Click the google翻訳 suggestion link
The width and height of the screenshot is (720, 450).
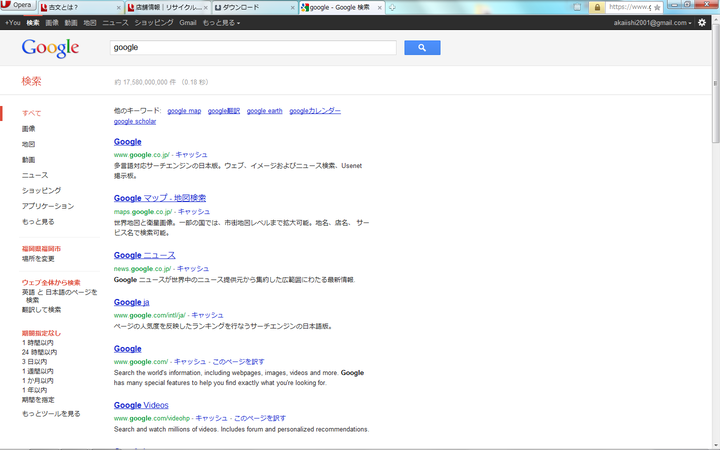224,111
